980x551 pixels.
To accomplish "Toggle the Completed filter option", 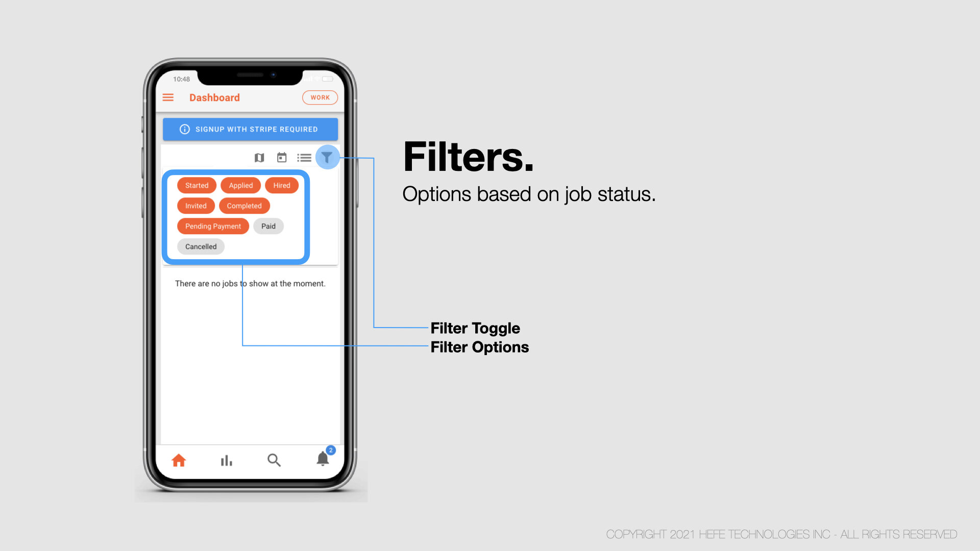I will tap(243, 205).
